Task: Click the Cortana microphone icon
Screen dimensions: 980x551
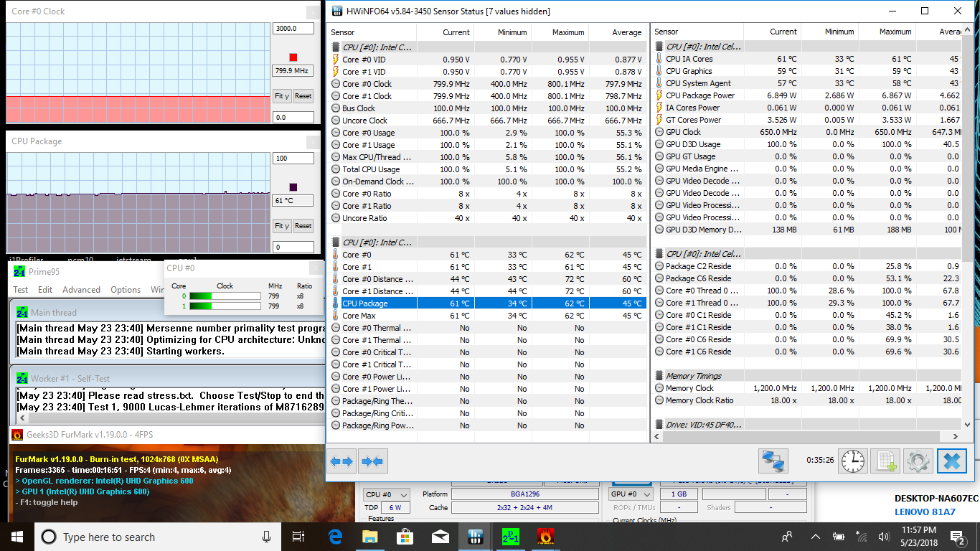Action: click(x=267, y=537)
